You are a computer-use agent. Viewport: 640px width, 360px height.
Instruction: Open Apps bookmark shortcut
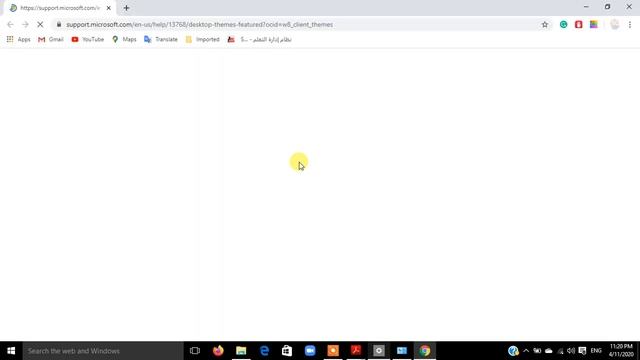18,39
